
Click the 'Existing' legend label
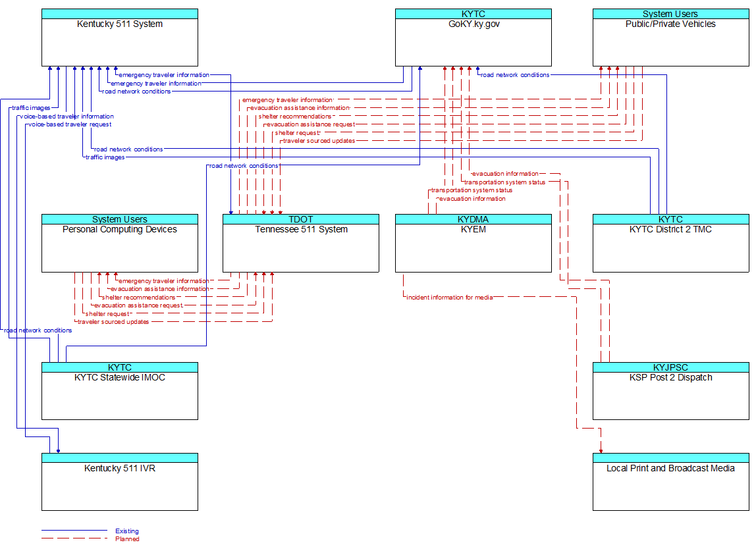(x=127, y=531)
